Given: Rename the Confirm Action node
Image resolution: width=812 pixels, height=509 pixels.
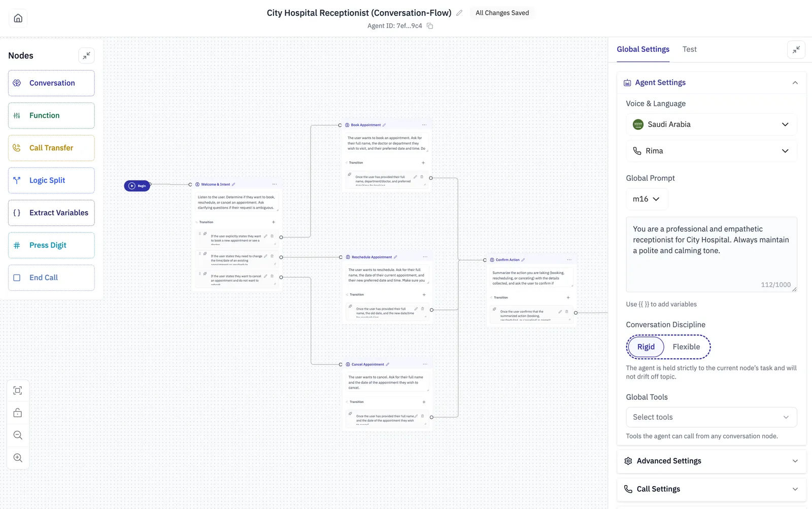Looking at the screenshot, I should click(x=523, y=260).
